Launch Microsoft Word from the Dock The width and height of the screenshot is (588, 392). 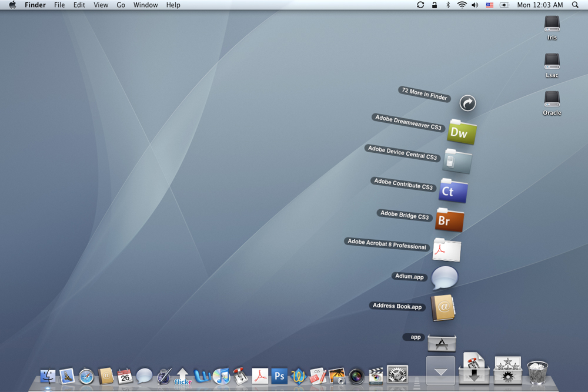[x=202, y=376]
